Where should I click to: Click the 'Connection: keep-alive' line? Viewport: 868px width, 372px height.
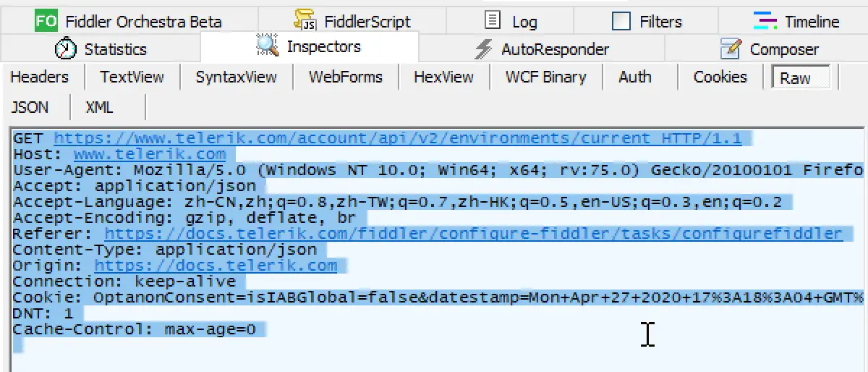124,282
